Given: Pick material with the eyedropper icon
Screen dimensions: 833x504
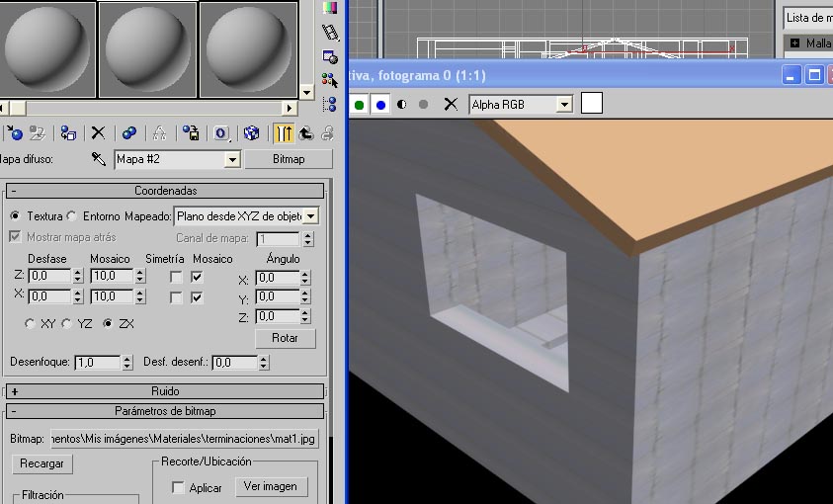Looking at the screenshot, I should point(98,159).
